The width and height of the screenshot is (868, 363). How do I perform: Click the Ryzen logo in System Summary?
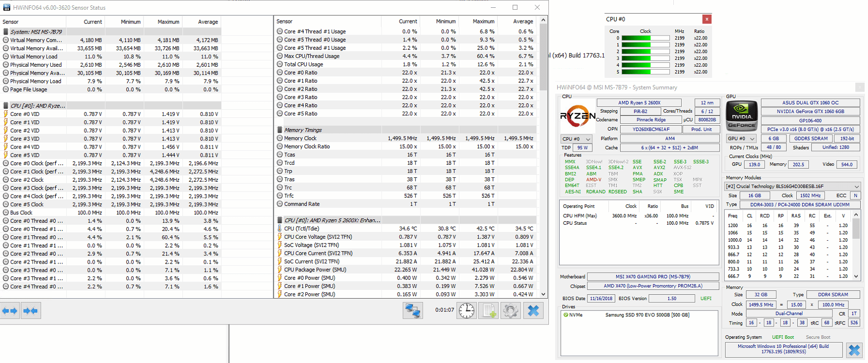click(x=578, y=116)
